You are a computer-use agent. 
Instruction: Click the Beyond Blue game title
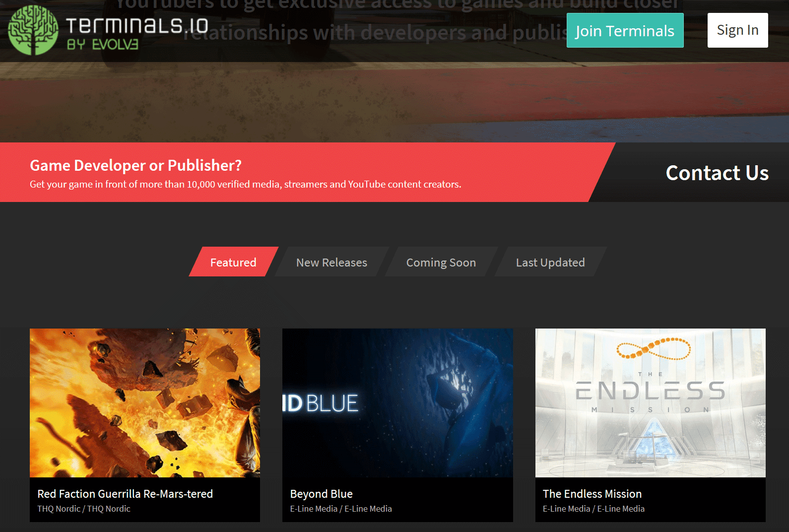point(321,494)
